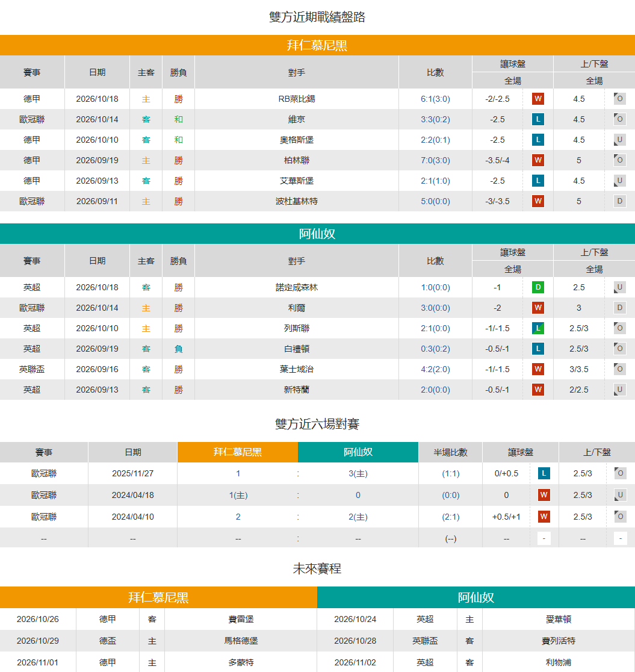Click the L handicap badge in the 列斯聯 row
Screen dimensions: 635x672
538,328
